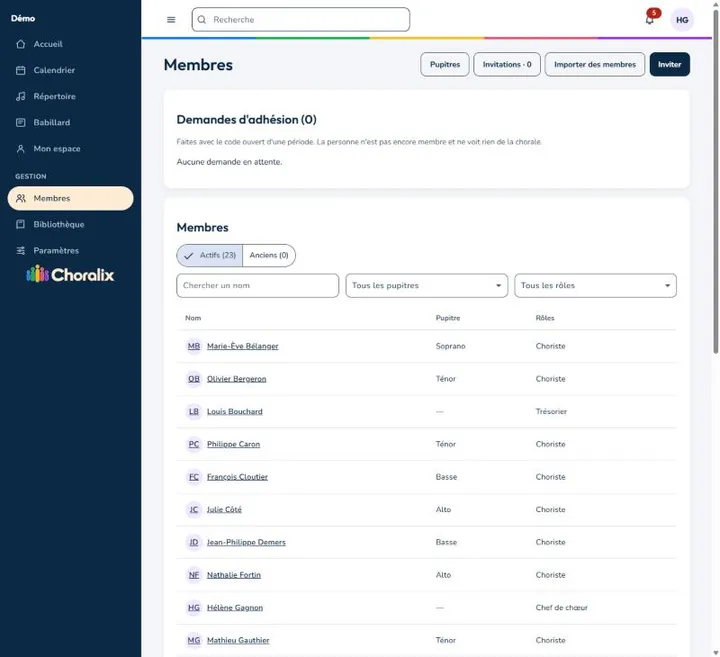This screenshot has width=720, height=657.
Task: Click the HG avatar of Hélène Gagnon row
Action: click(x=194, y=607)
